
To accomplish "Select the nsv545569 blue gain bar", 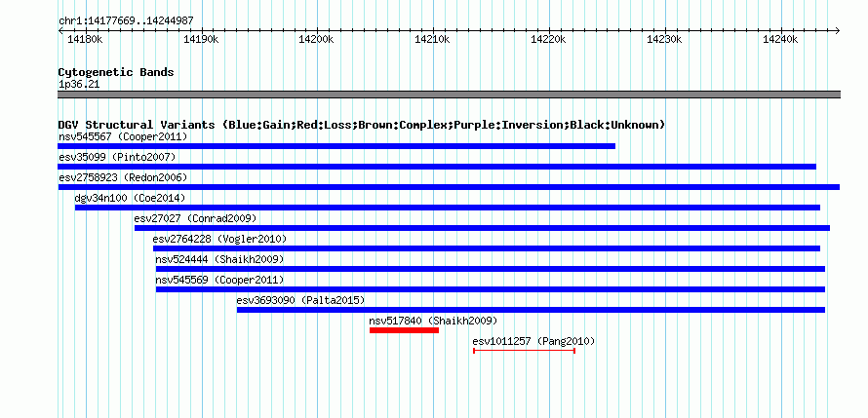I will coord(491,289).
